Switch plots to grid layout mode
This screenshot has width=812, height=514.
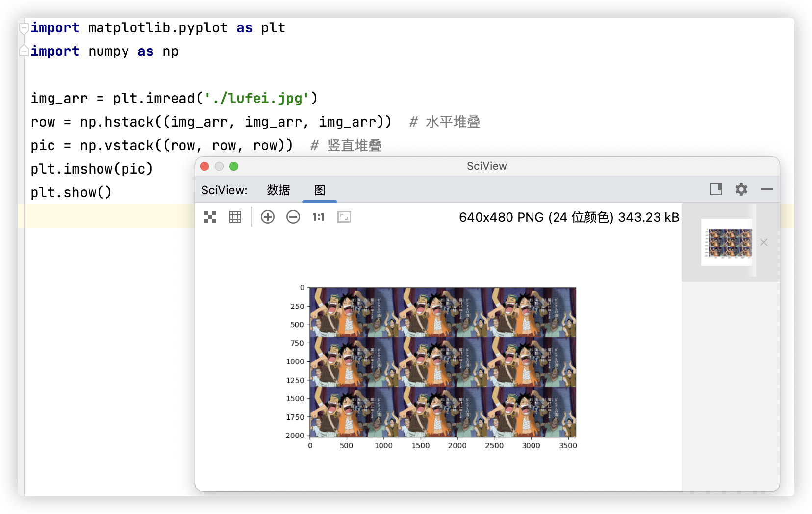pos(235,216)
